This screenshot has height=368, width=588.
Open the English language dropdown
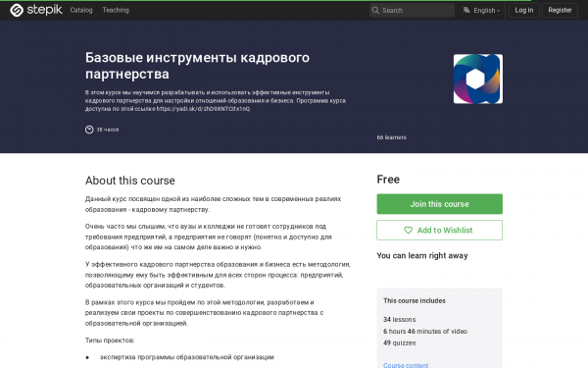tap(482, 10)
